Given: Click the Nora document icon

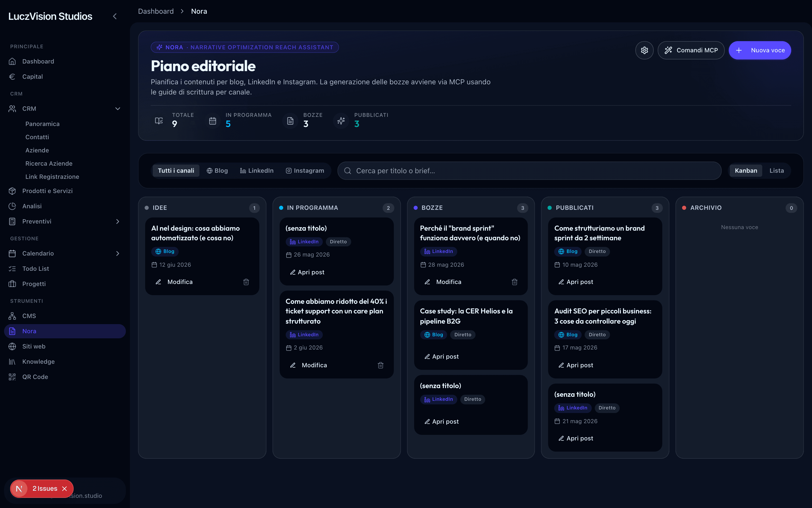Looking at the screenshot, I should (12, 331).
